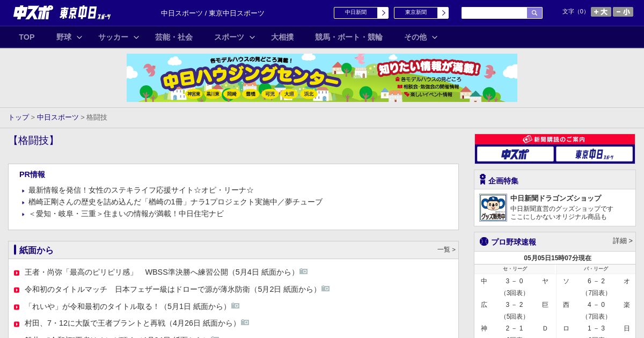
Task: Click トップ breadcrumb link
Action: 18,117
